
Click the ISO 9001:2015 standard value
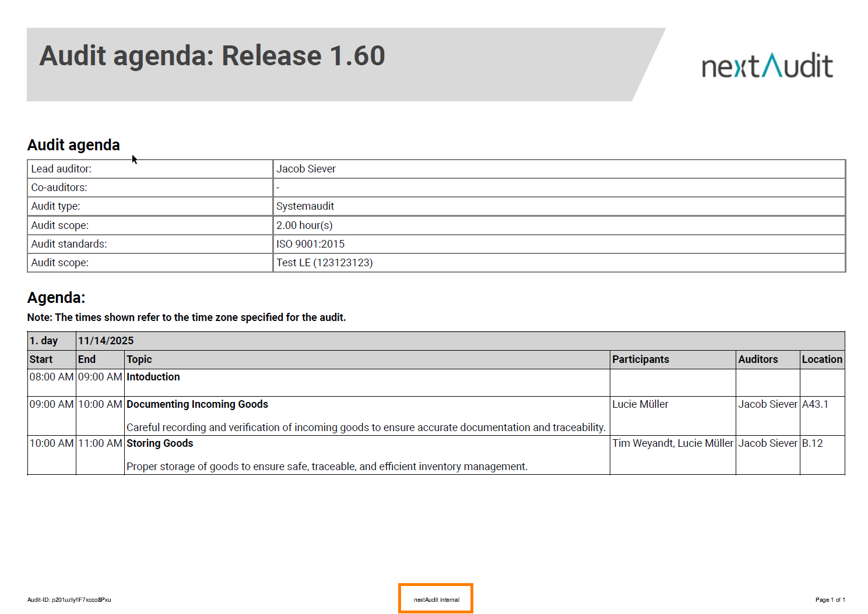(310, 244)
